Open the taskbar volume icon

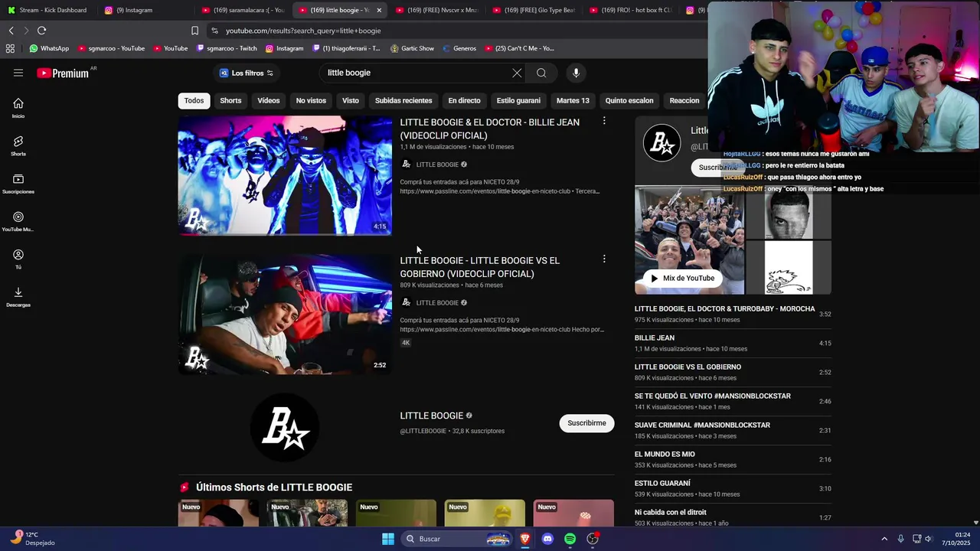click(929, 539)
